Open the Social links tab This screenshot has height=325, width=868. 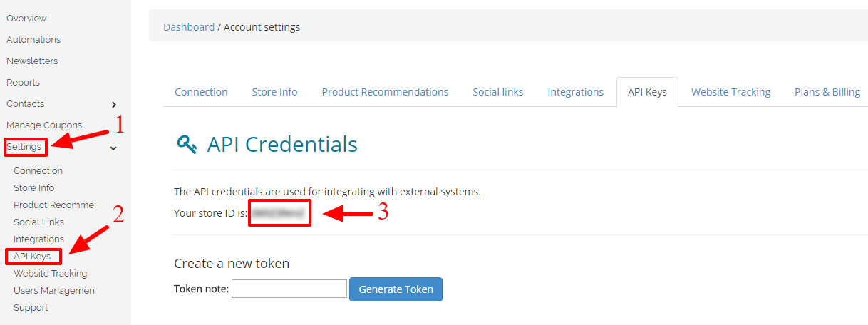tap(497, 92)
